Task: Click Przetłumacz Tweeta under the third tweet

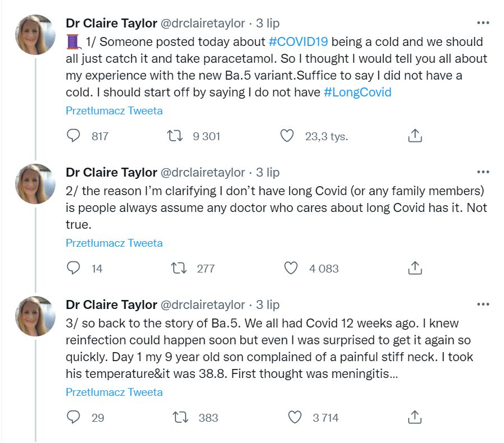Action: coord(114,392)
